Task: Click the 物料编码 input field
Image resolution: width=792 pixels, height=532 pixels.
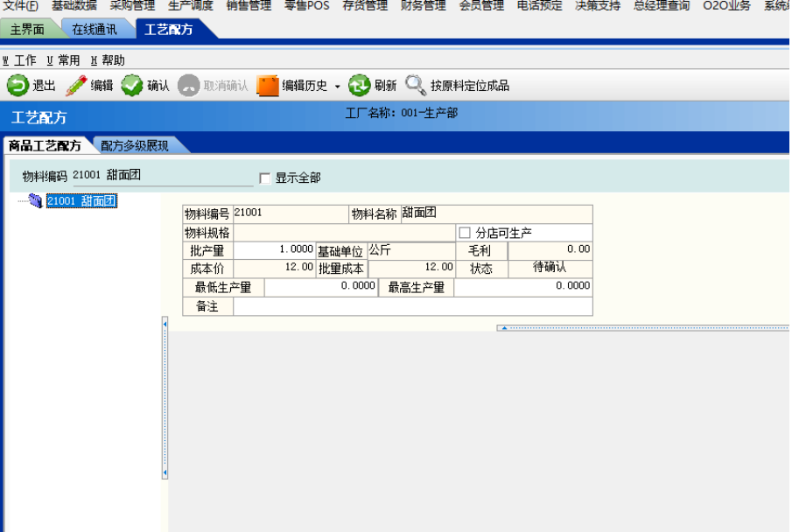Action: pos(163,176)
